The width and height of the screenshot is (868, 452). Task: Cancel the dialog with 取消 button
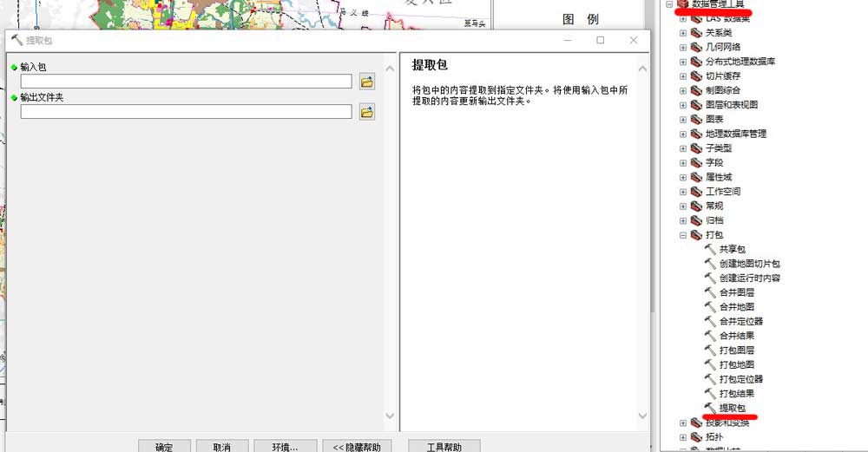click(x=221, y=447)
